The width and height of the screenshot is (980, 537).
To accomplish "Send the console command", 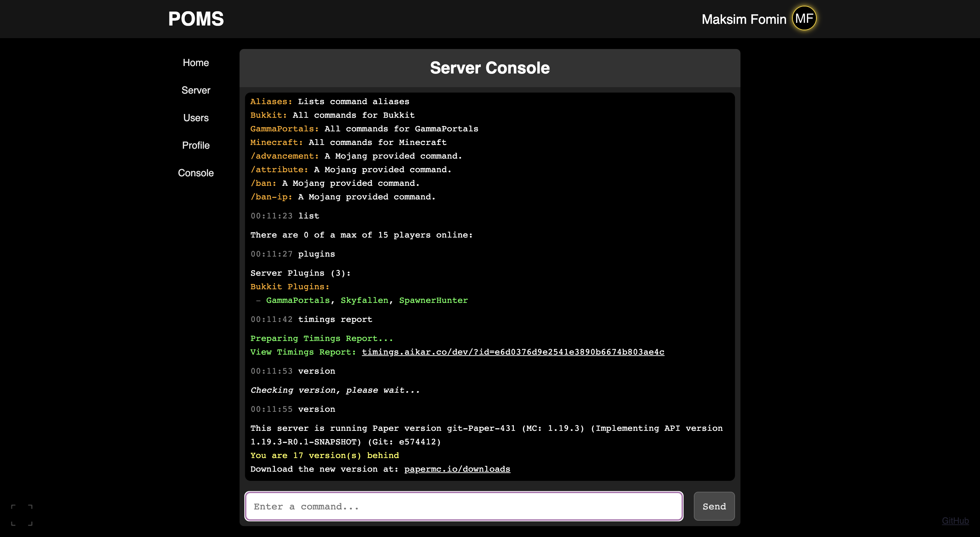I will pyautogui.click(x=714, y=506).
